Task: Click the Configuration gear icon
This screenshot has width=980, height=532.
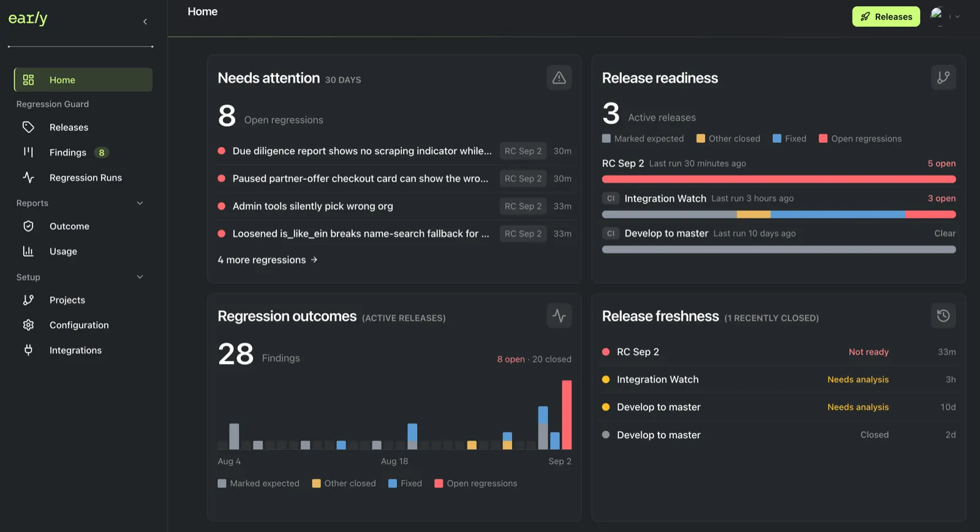Action: pos(28,325)
